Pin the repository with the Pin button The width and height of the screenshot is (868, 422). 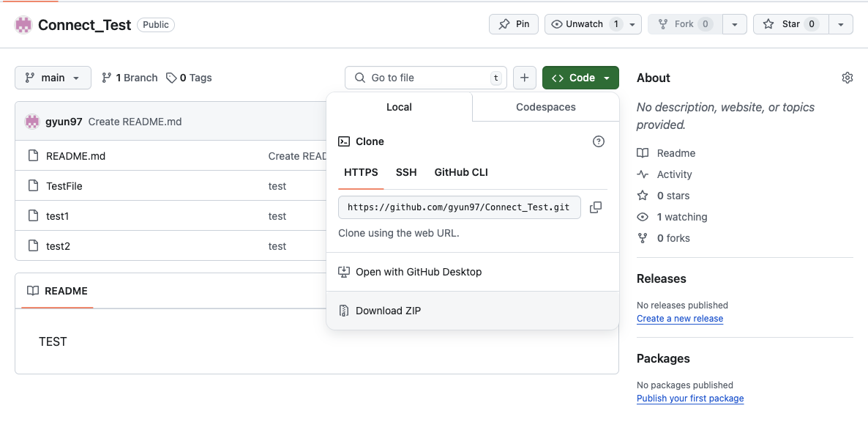514,24
